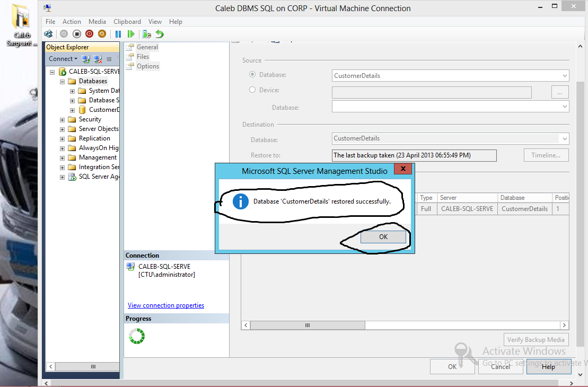Expand the Server Objects node
This screenshot has width=588, height=387.
coord(62,129)
